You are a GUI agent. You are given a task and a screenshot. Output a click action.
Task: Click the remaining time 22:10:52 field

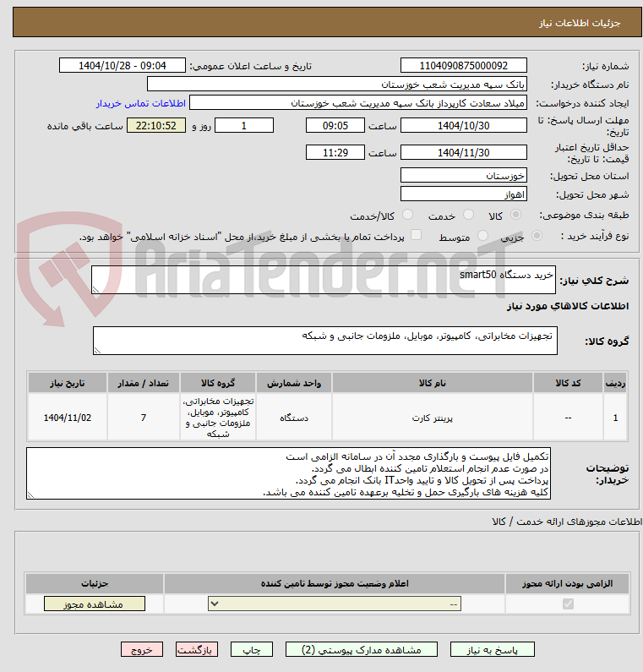[x=156, y=126]
